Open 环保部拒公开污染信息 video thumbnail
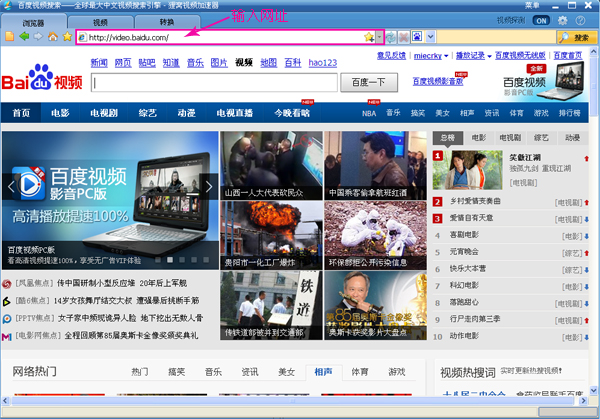This screenshot has height=419, width=600. (375, 235)
